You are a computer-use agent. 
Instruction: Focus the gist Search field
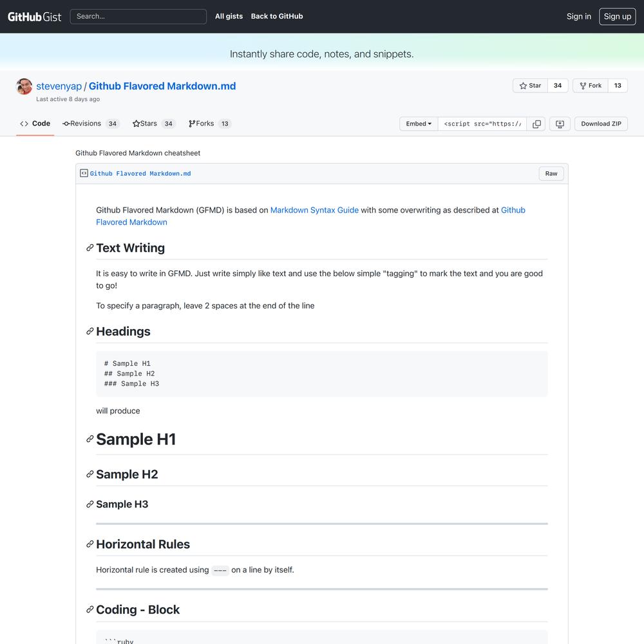pyautogui.click(x=138, y=17)
